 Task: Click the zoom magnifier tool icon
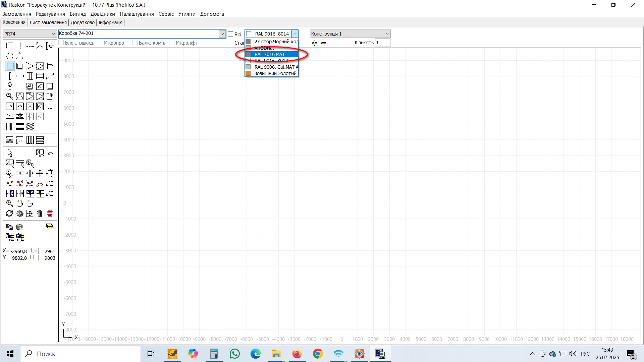[x=10, y=203]
